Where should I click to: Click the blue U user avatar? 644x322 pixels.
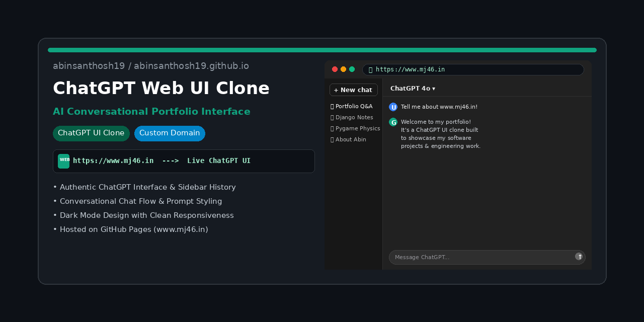pyautogui.click(x=393, y=107)
